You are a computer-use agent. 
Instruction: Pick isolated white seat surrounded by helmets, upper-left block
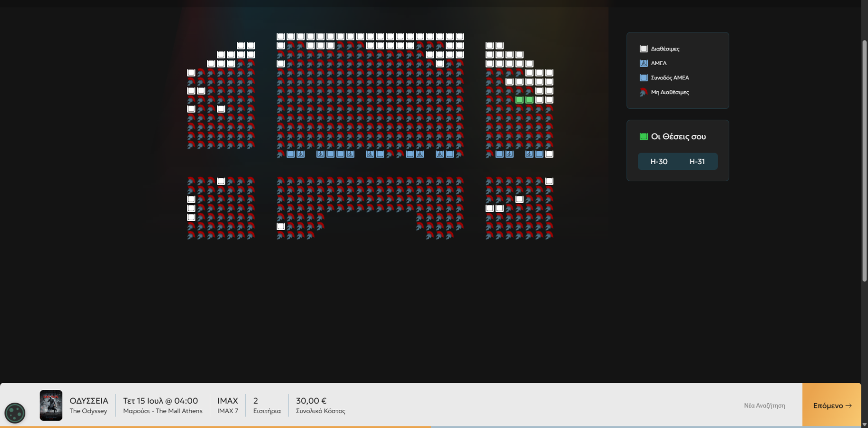coord(221,109)
